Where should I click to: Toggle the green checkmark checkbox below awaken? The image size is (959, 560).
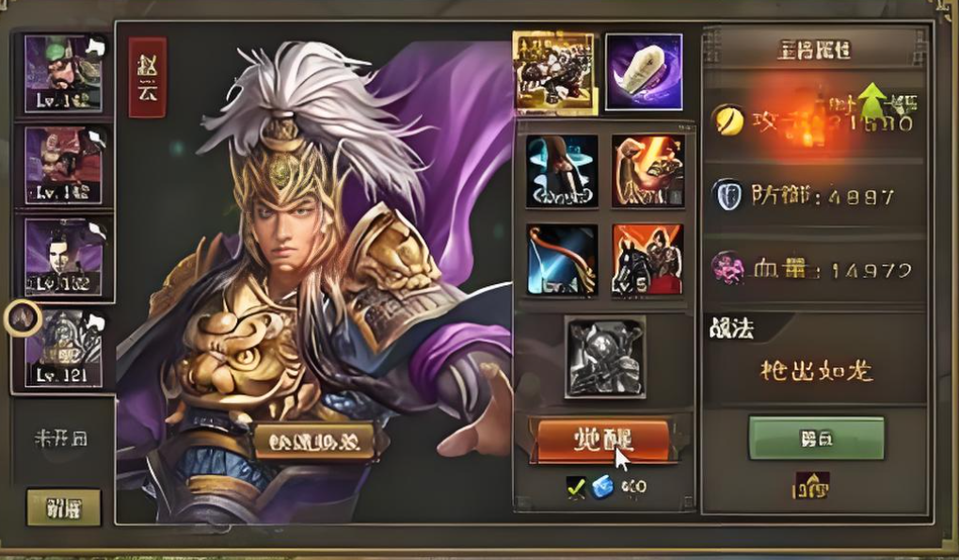(576, 488)
